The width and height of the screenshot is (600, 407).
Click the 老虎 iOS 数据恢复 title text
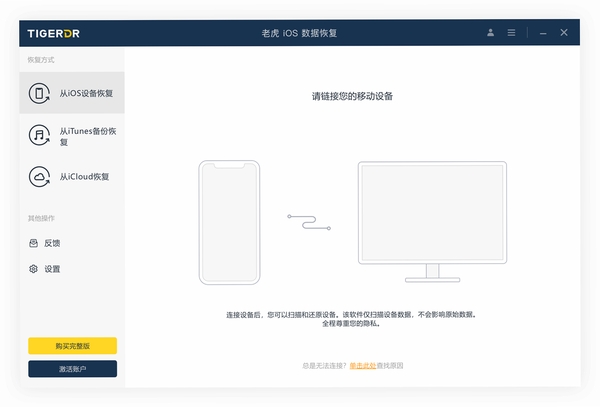(299, 33)
